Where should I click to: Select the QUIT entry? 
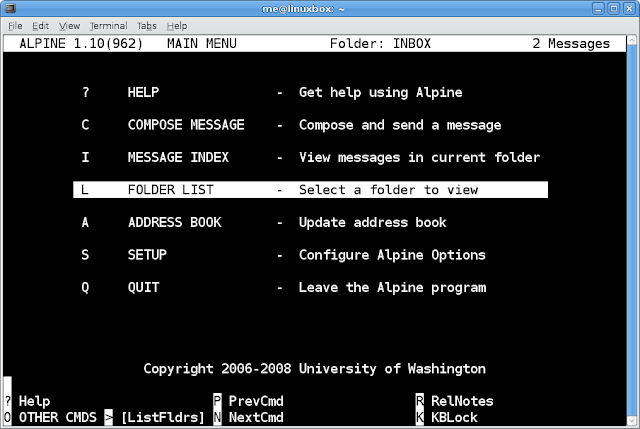click(x=143, y=287)
